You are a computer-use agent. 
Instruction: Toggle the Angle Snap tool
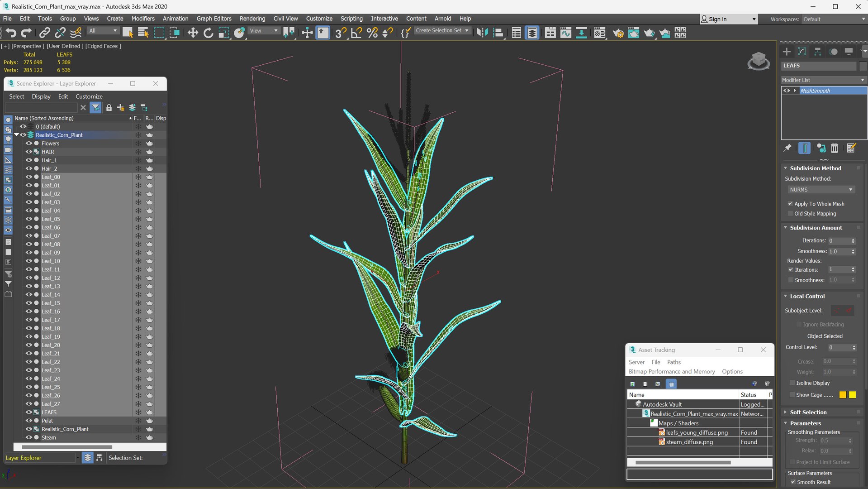(x=357, y=33)
